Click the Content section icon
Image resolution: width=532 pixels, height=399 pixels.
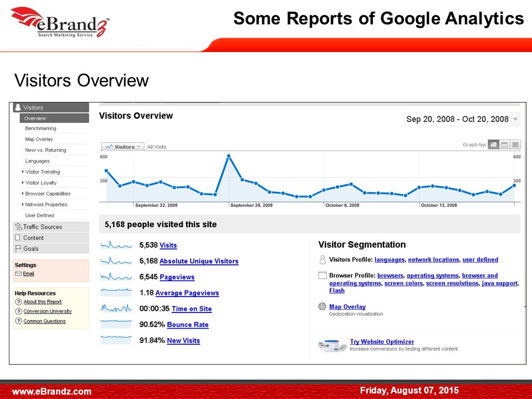pyautogui.click(x=18, y=238)
